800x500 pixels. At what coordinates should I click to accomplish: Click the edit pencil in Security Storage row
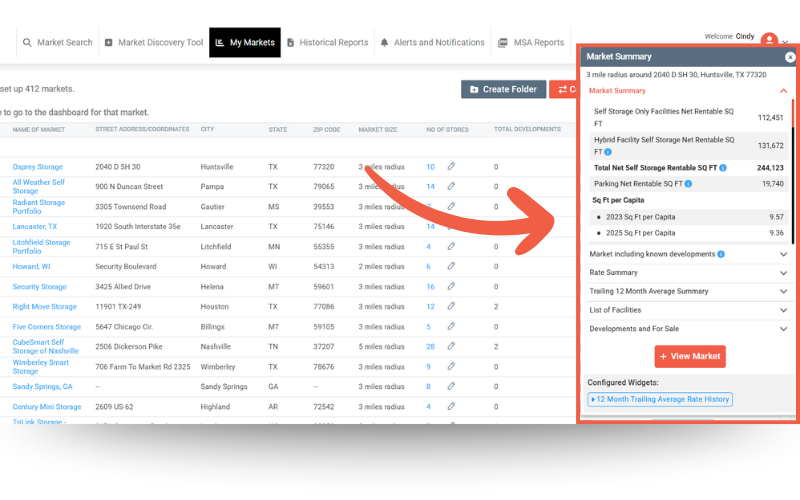[451, 287]
